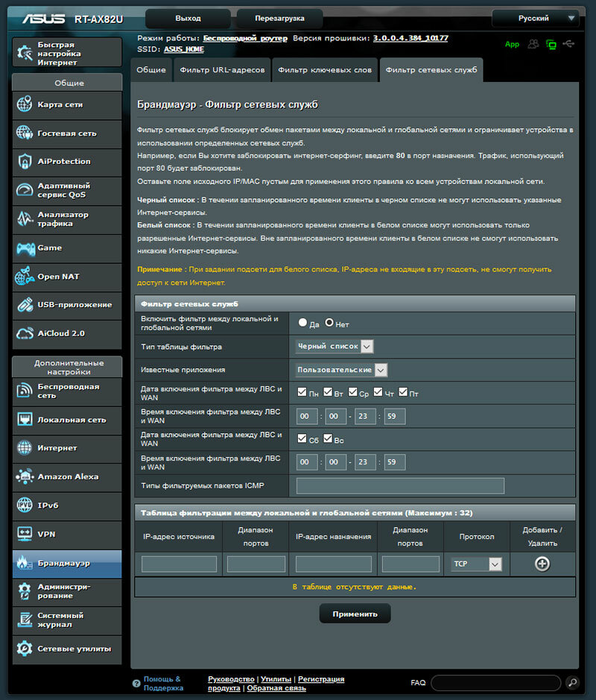Click the source port range input field
The height and width of the screenshot is (700, 596).
coord(256,564)
